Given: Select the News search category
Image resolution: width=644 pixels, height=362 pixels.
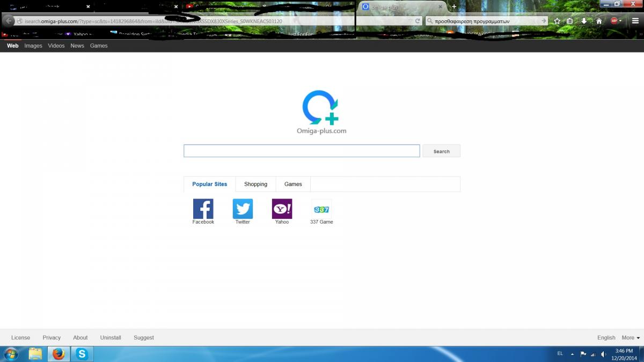Looking at the screenshot, I should click(x=77, y=46).
